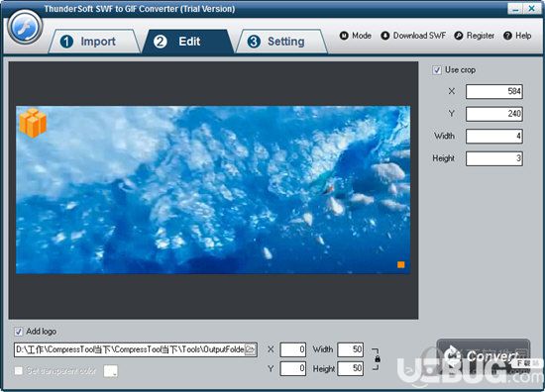This screenshot has height=392, width=545.
Task: Open the Setting tab
Action: [x=281, y=42]
